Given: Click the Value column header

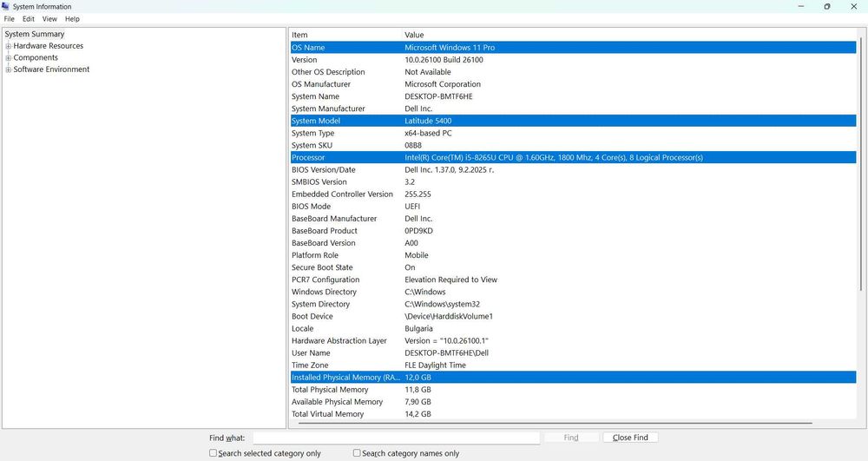Looking at the screenshot, I should (628, 35).
